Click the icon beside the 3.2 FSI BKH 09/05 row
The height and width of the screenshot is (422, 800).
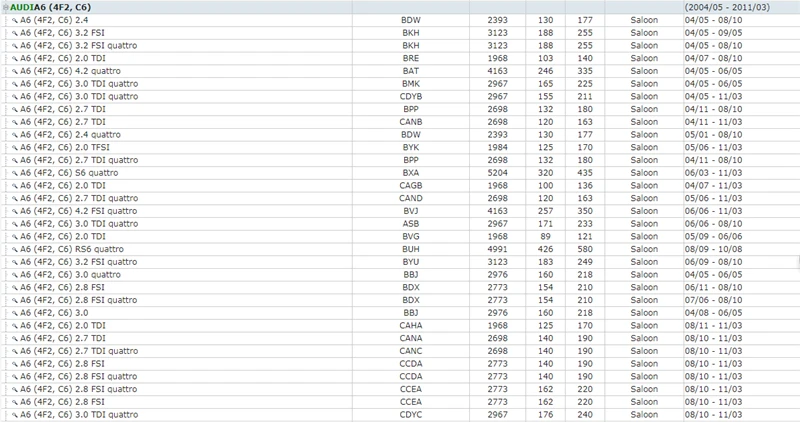pos(15,33)
